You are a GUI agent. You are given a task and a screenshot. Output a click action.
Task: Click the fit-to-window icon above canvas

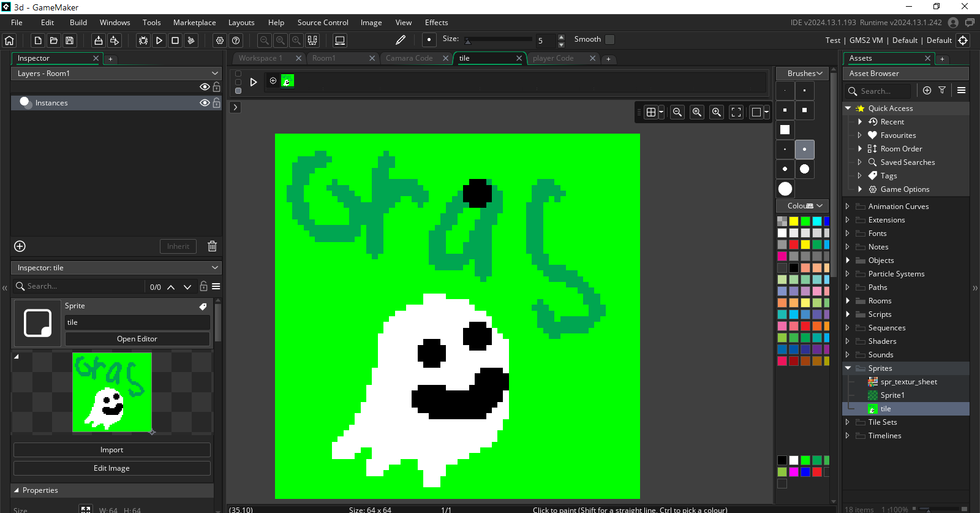pyautogui.click(x=736, y=112)
